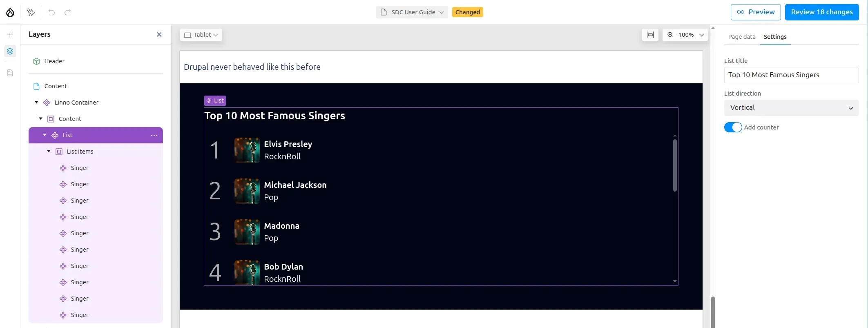Enable the Add counter toggle

(732, 127)
